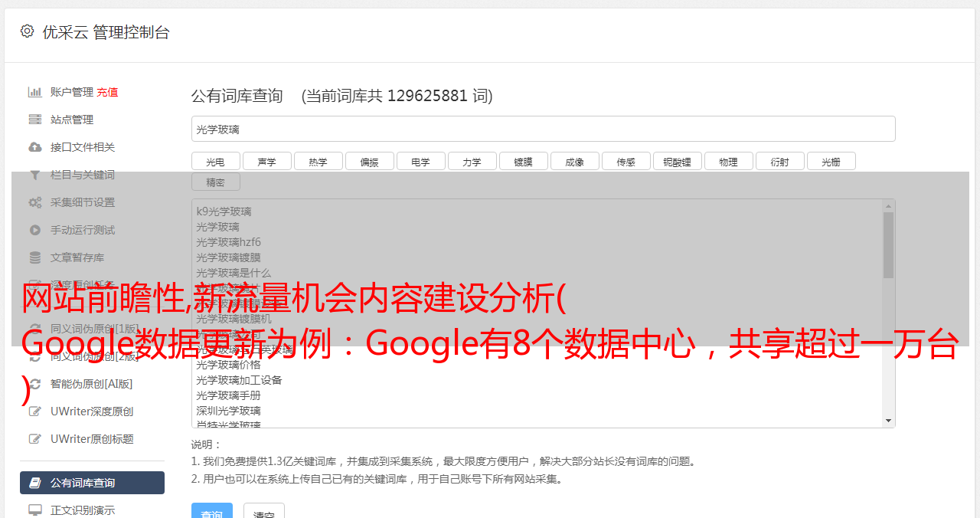Select result 光学玻璃加工设备 in the list
The height and width of the screenshot is (518, 980).
pyautogui.click(x=239, y=380)
